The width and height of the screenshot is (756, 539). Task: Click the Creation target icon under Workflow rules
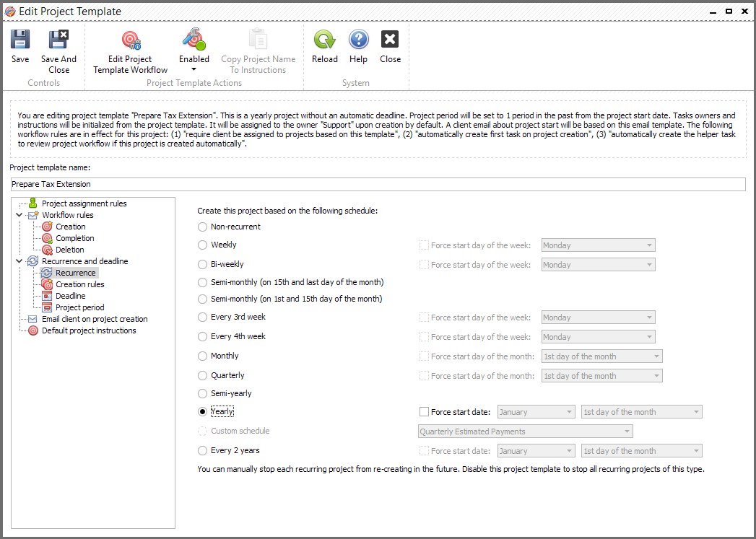click(47, 227)
